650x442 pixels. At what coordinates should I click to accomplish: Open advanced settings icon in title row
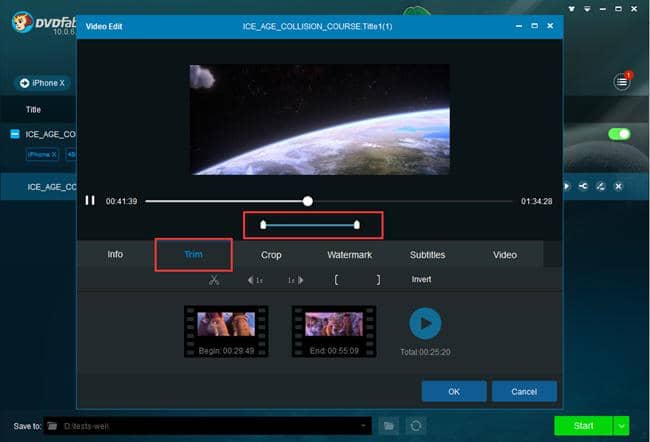pos(583,187)
